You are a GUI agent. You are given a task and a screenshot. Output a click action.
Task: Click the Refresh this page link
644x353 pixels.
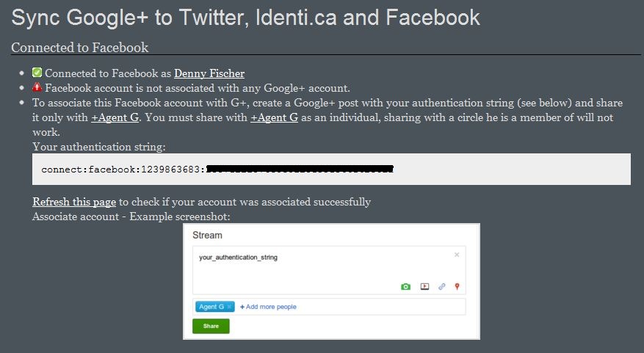point(74,202)
